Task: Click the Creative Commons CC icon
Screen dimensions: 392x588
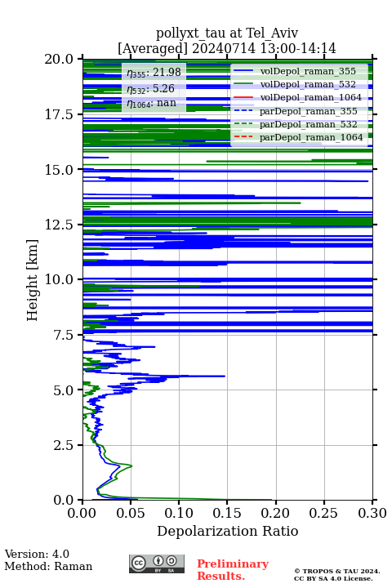Action: pyautogui.click(x=138, y=563)
